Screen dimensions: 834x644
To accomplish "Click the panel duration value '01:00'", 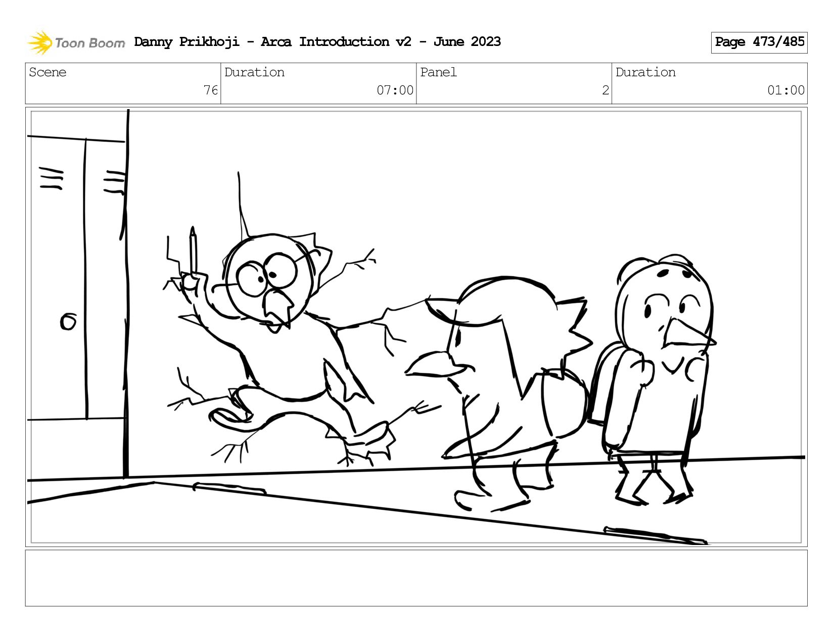I will [786, 90].
